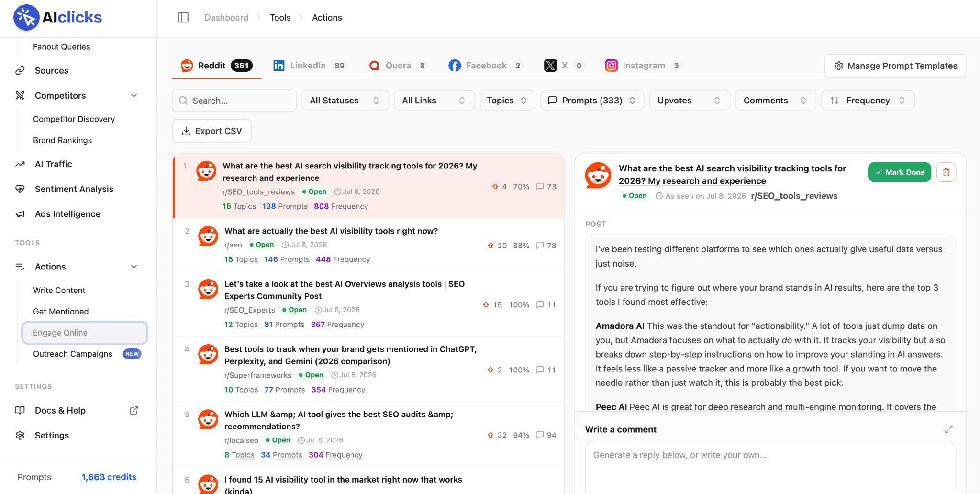Click the Search input field
Viewport: 980px width, 494px height.
(x=234, y=101)
